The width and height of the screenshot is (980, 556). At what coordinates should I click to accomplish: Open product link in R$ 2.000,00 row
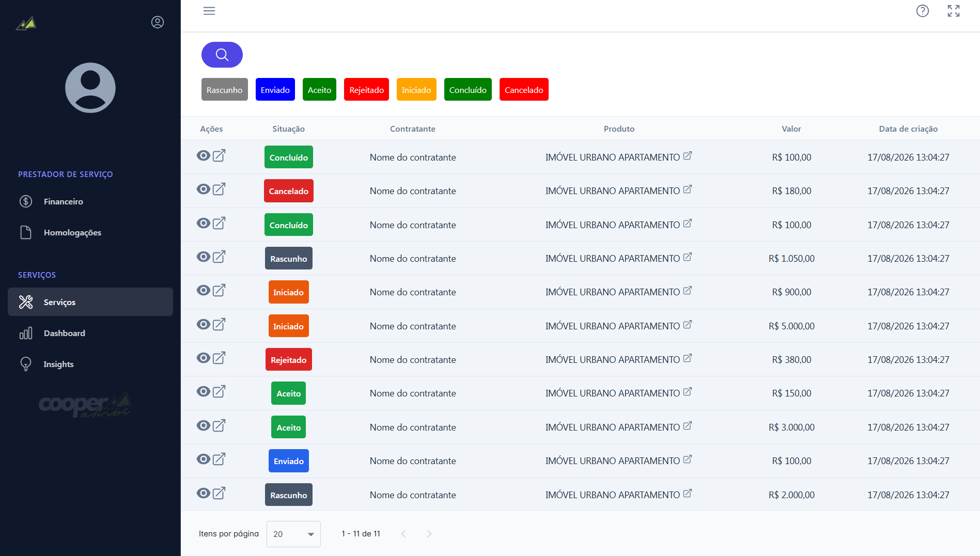click(688, 494)
